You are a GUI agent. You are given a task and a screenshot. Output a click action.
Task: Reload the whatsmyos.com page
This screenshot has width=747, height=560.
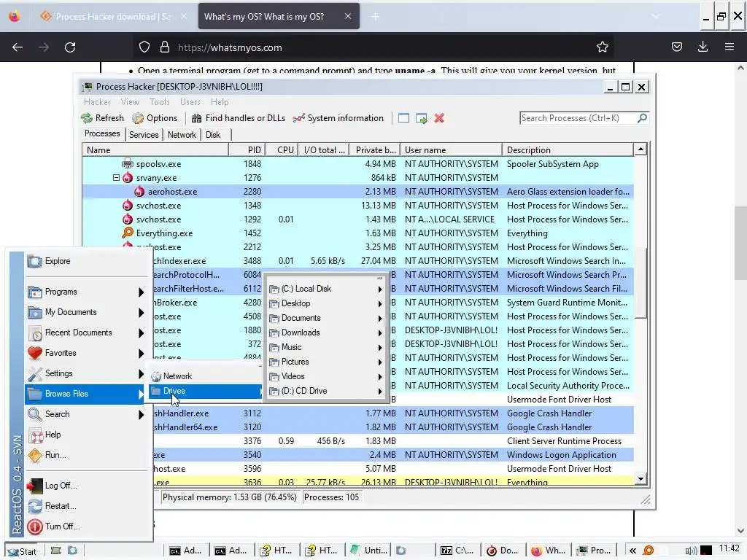coord(70,47)
